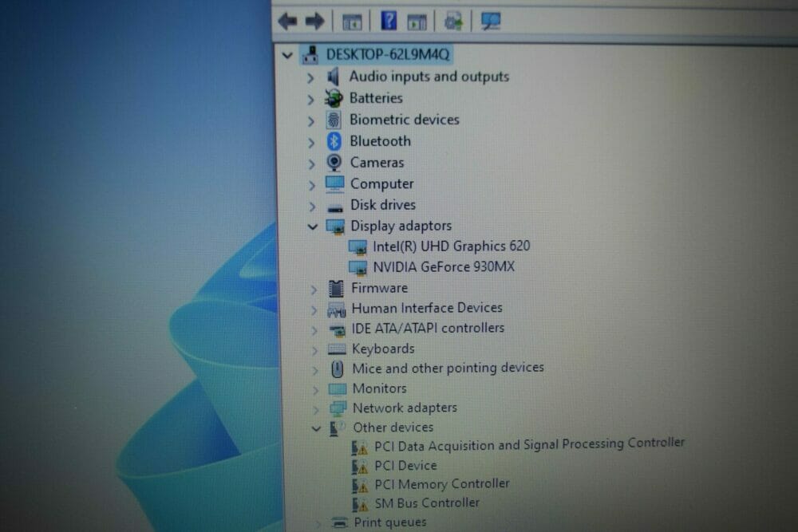Image resolution: width=798 pixels, height=532 pixels.
Task: Select the Other devices label
Action: tap(393, 428)
